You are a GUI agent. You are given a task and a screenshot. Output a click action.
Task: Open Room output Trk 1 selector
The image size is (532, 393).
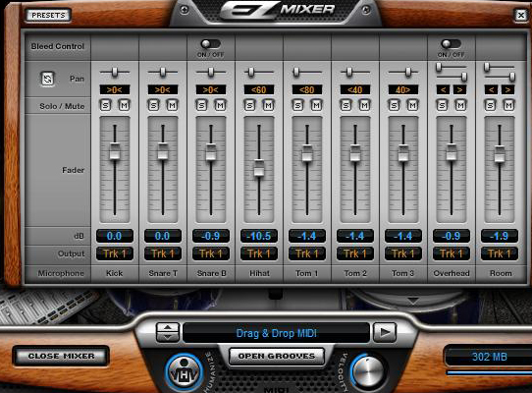(x=500, y=253)
